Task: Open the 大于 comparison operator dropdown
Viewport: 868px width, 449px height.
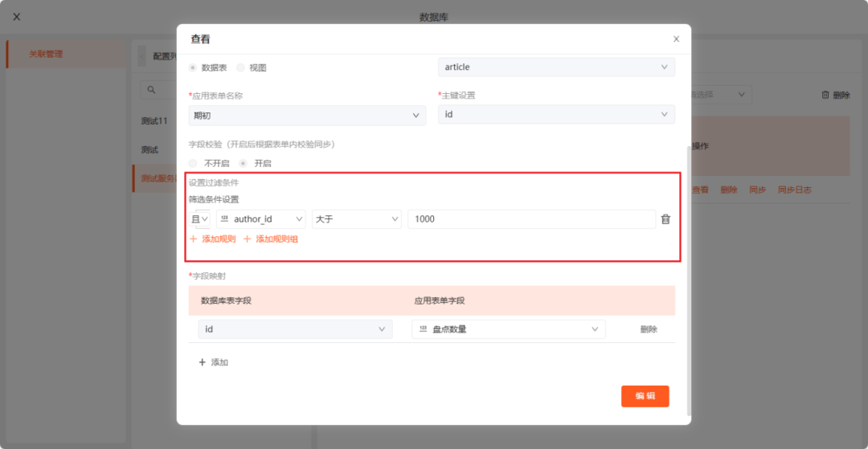Action: 357,219
